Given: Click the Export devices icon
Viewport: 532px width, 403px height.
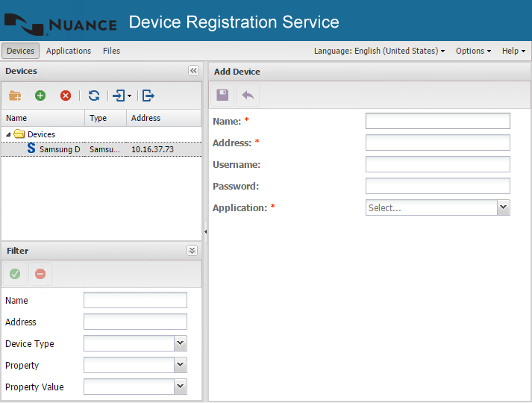Looking at the screenshot, I should [148, 96].
